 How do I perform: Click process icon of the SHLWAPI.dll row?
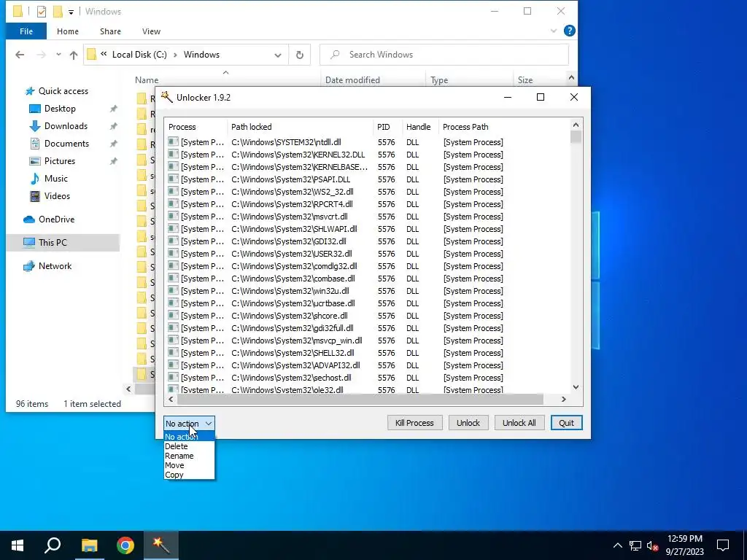(174, 228)
